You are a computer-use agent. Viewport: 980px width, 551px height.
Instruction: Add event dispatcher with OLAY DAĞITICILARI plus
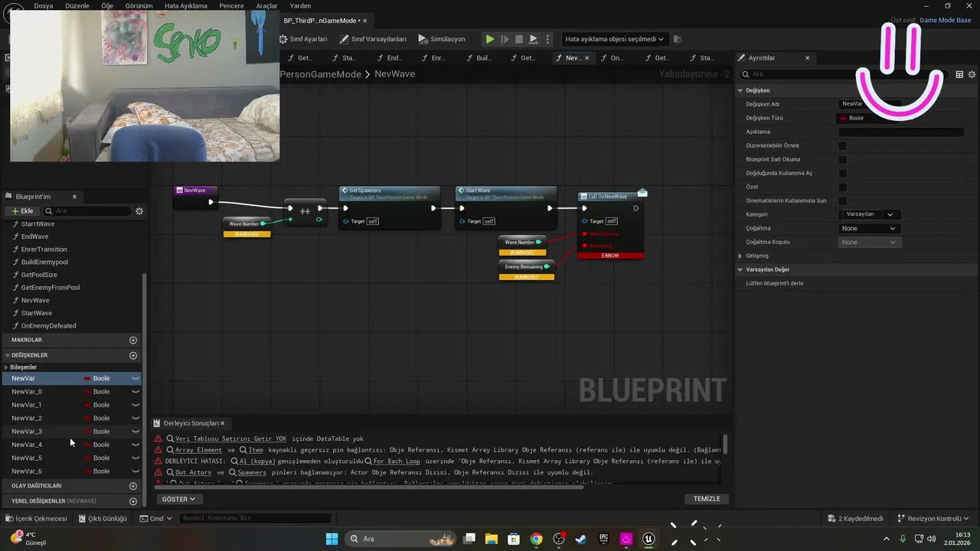133,486
